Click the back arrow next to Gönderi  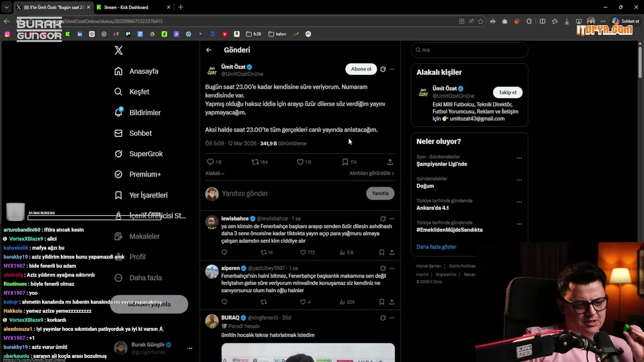point(209,50)
